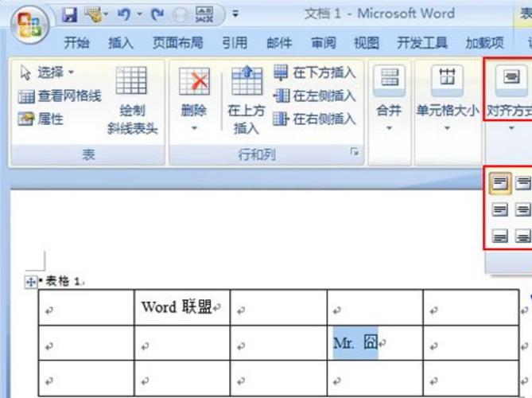Open table 属性 properties
Image resolution: width=532 pixels, height=398 pixels.
(41, 119)
